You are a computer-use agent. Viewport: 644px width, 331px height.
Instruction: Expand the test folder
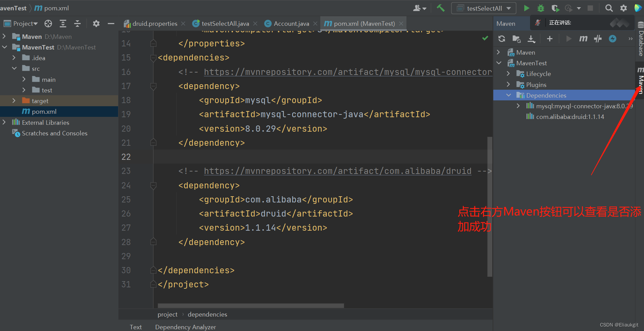click(x=24, y=90)
